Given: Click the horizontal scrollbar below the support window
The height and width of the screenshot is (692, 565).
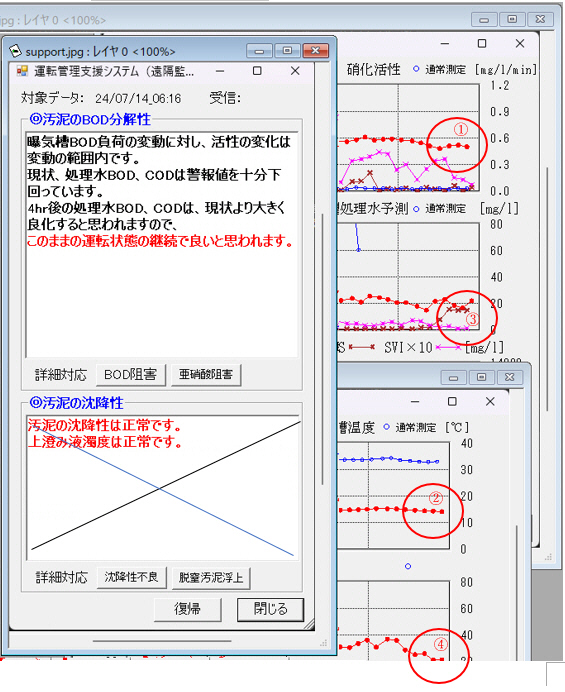Looking at the screenshot, I should point(162,641).
